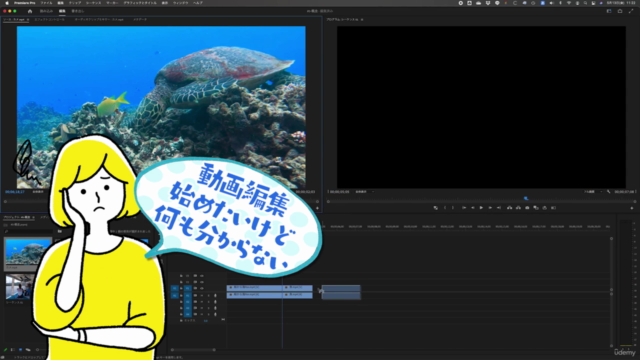Viewport: 640px width, 360px height.
Task: Adjust the timeline horizontal zoom scrollbar
Action: coord(193,350)
